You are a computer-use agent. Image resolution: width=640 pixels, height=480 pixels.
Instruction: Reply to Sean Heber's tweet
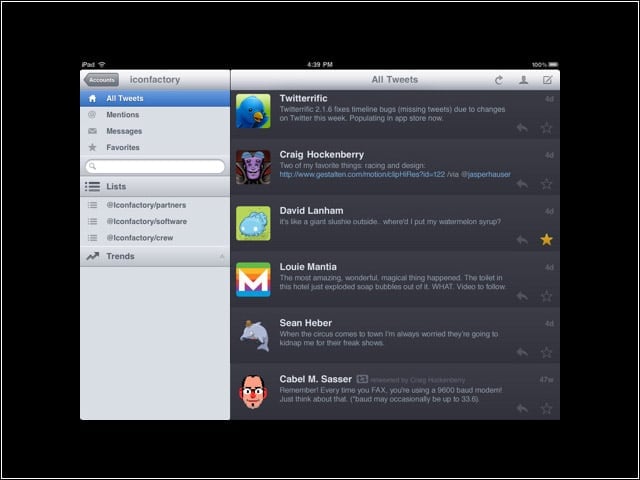tap(522, 352)
